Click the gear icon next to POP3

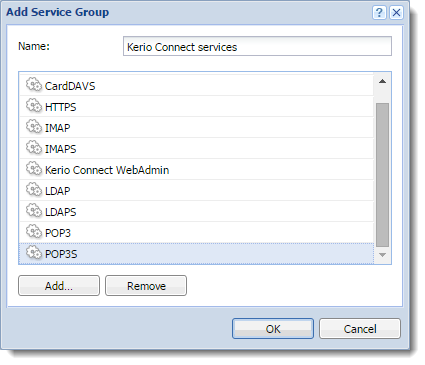coord(34,232)
